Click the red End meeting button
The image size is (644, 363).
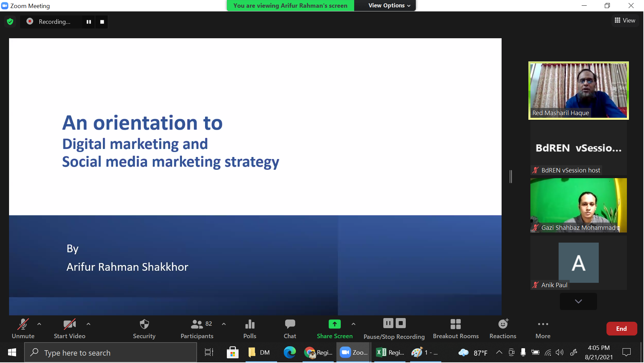622,329
